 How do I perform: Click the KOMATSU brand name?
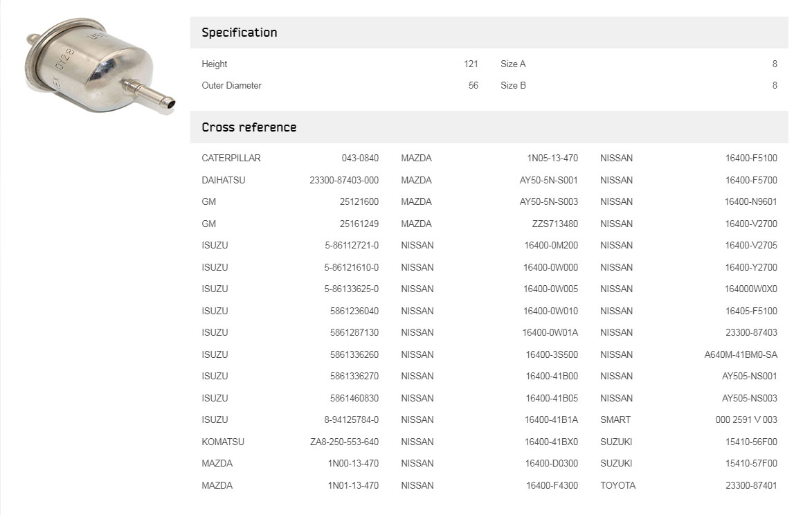pos(223,442)
